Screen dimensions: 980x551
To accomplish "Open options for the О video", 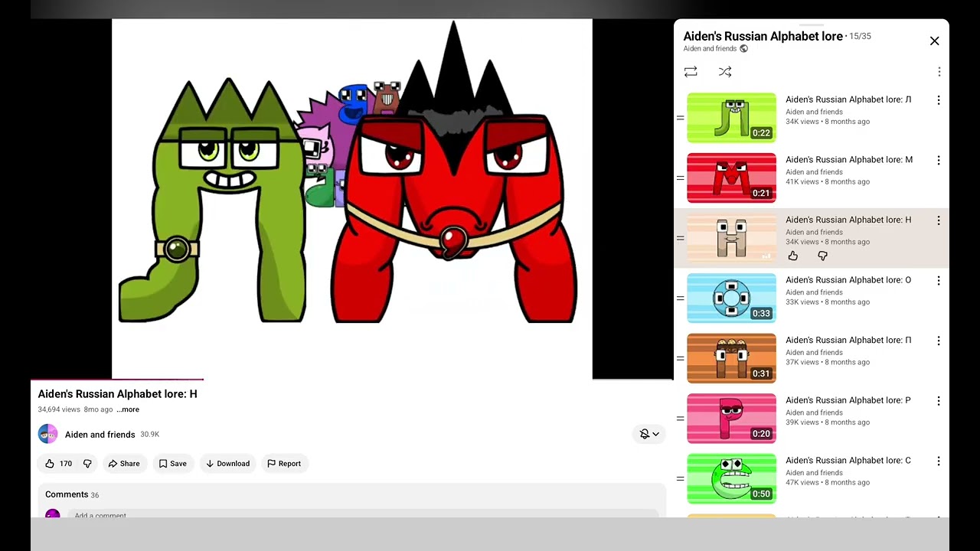I will click(939, 281).
